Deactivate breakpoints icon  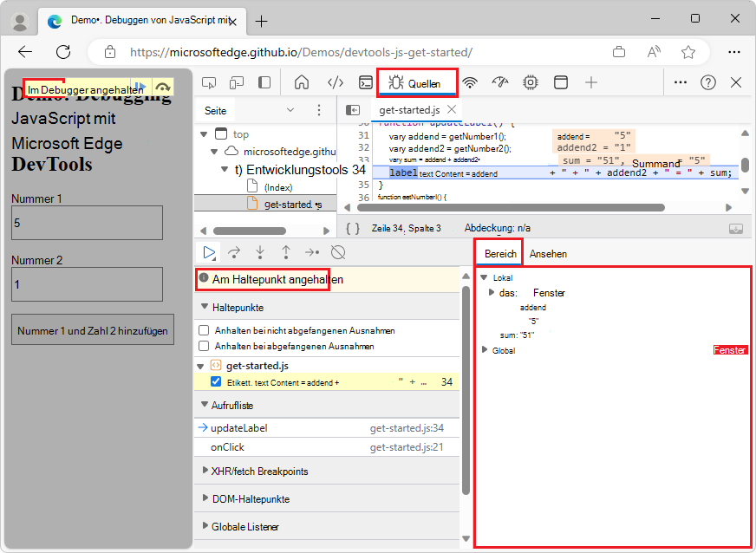[x=338, y=252]
